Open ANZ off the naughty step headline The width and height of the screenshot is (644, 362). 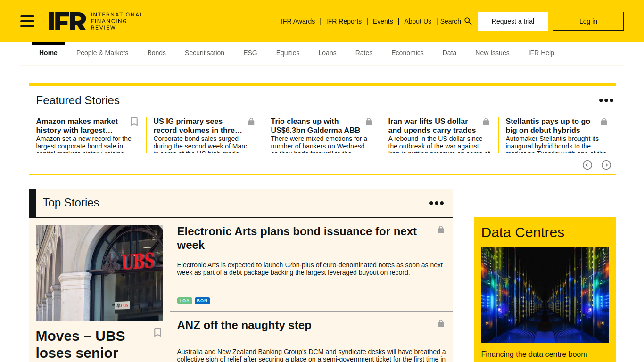point(244,325)
